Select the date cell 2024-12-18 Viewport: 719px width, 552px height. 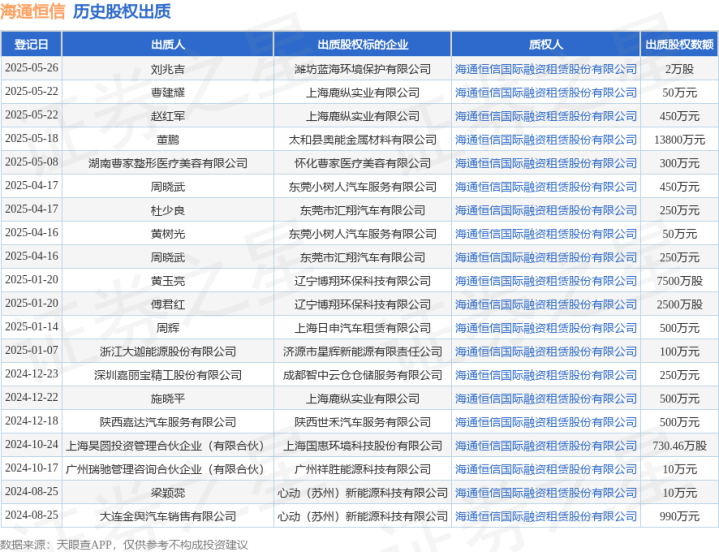click(32, 421)
